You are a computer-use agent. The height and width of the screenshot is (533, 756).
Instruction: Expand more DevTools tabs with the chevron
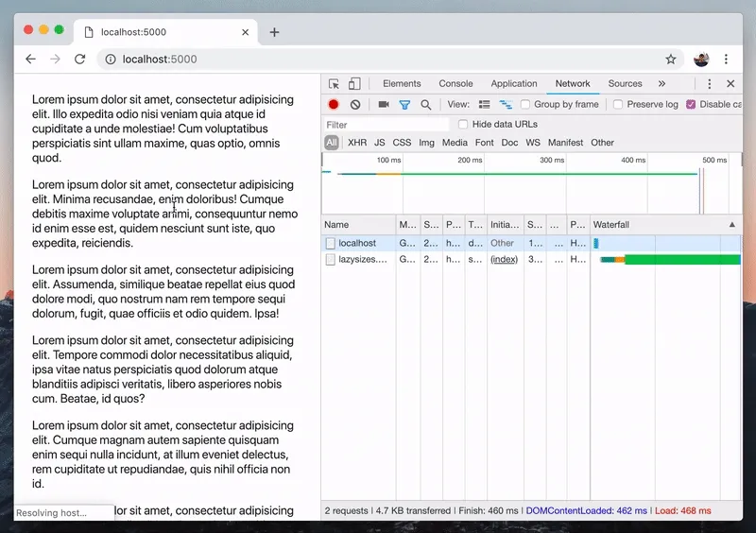click(661, 84)
